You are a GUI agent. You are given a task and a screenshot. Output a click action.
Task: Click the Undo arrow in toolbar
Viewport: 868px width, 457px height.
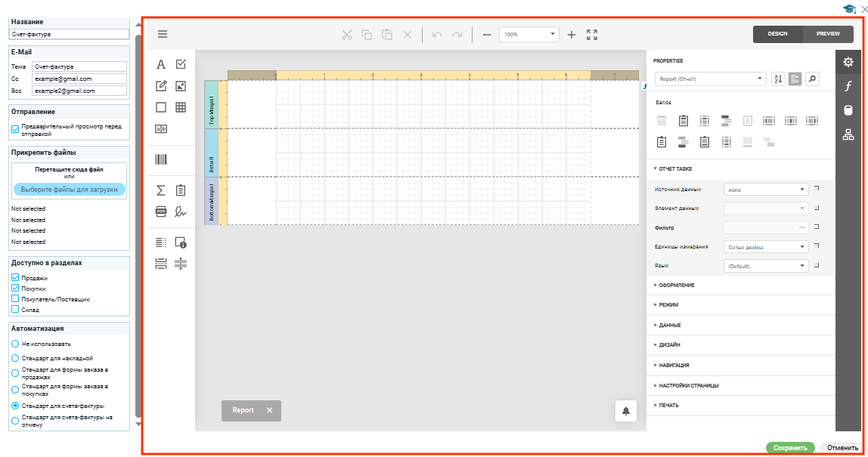coord(437,35)
